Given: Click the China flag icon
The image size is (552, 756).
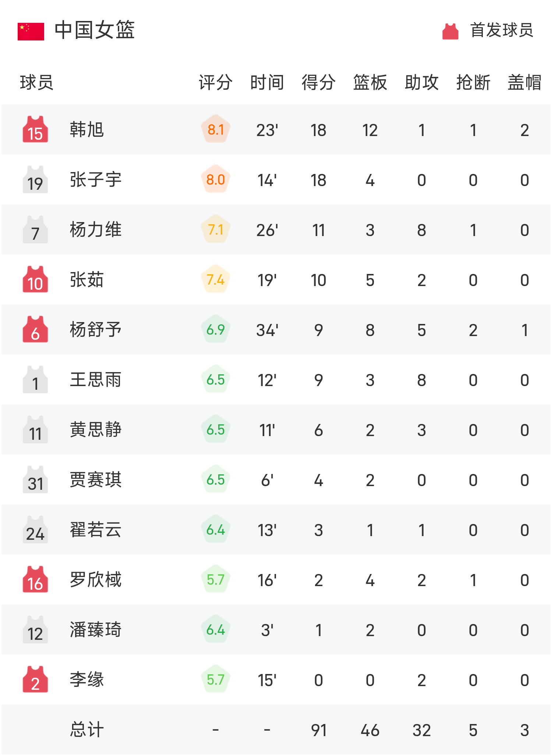Looking at the screenshot, I should [x=31, y=31].
